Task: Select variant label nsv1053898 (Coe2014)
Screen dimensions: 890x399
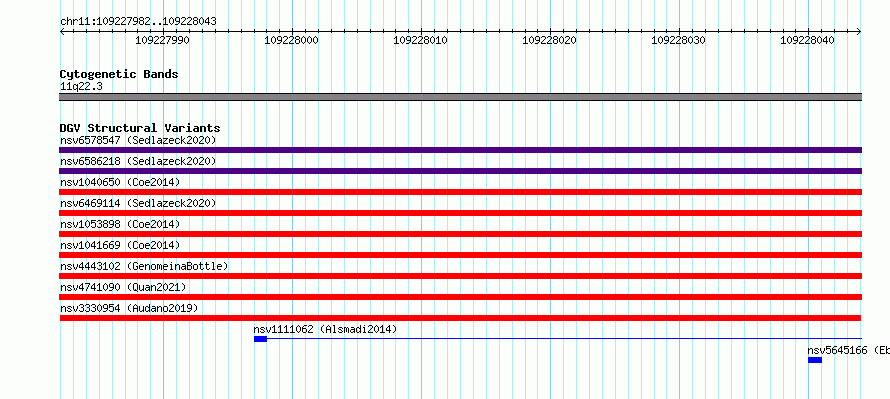Action: coord(120,224)
